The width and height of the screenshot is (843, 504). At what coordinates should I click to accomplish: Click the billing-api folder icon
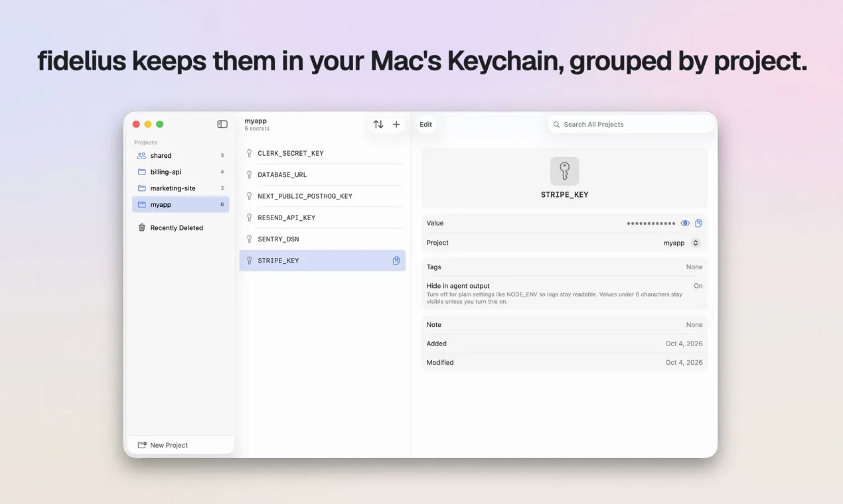[141, 172]
